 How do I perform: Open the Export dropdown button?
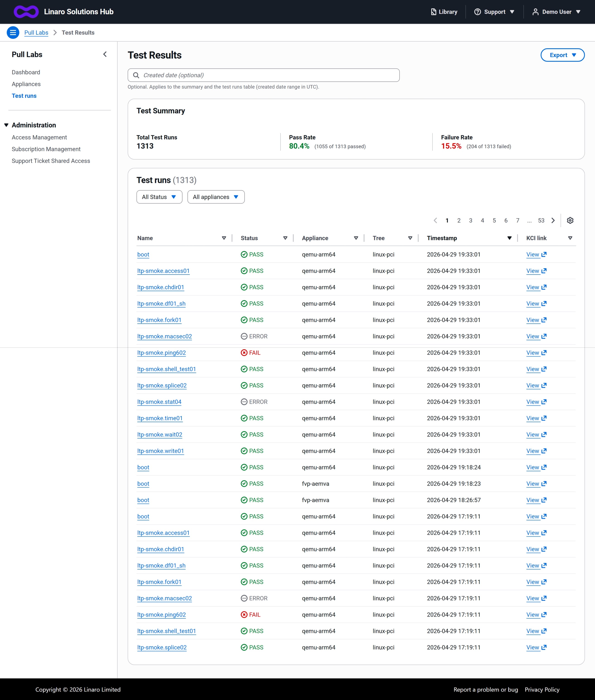click(562, 55)
